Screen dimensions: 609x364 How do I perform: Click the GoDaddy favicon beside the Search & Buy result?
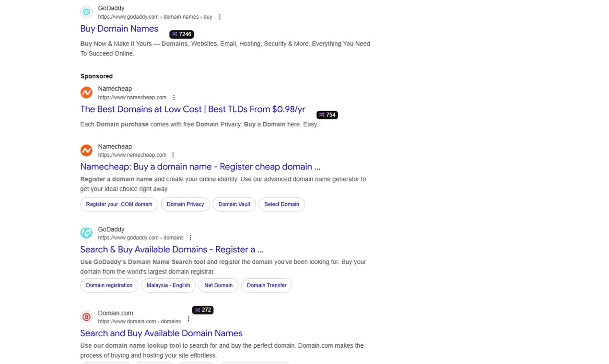pyautogui.click(x=86, y=233)
